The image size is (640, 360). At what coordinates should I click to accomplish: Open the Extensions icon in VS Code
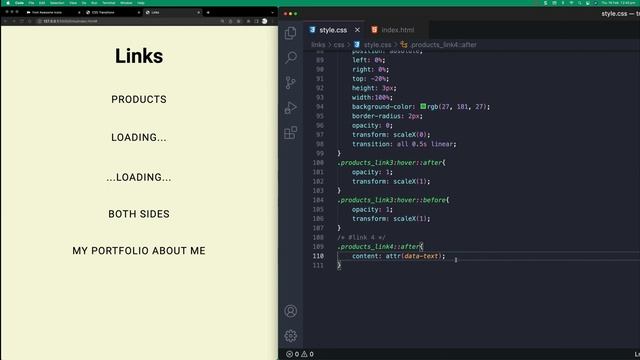click(290, 133)
